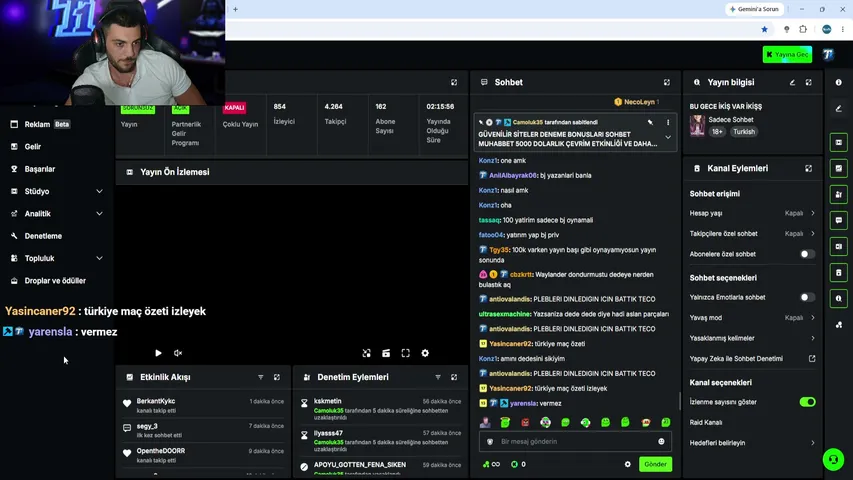Click the stream category thumbnail in Yayın bilgisi
Screen dimensions: 853x480
point(697,126)
